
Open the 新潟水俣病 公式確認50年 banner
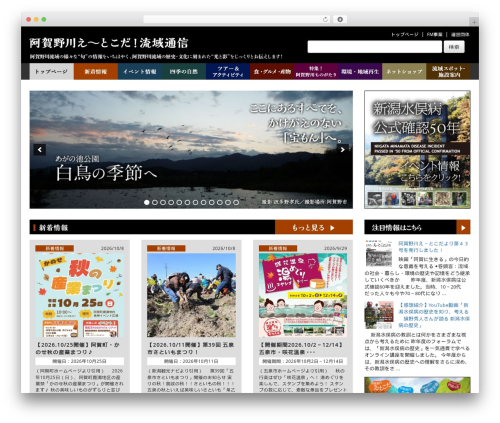point(417,149)
